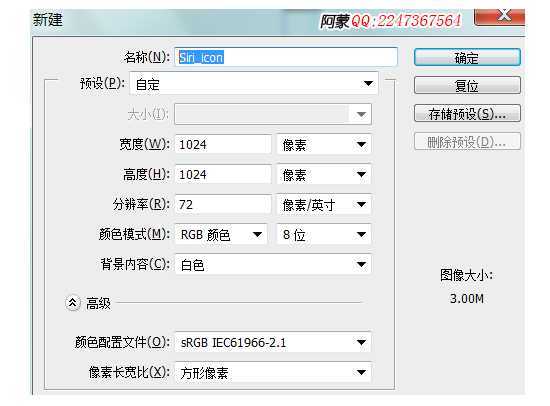The width and height of the screenshot is (550, 406).
Task: Click the 图像大小: label text
Action: 467,275
